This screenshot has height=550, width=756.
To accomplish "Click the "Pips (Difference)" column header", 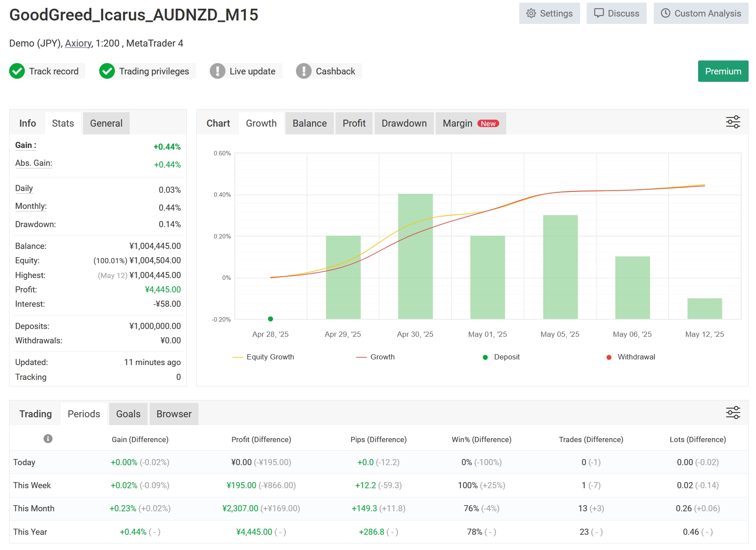I will (379, 439).
